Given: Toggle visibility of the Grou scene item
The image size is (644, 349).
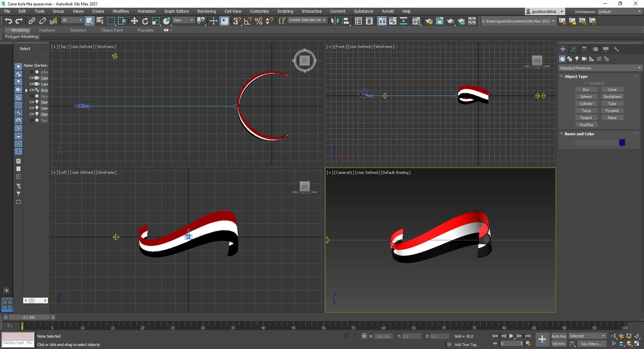Looking at the screenshot, I should (x=31, y=90).
